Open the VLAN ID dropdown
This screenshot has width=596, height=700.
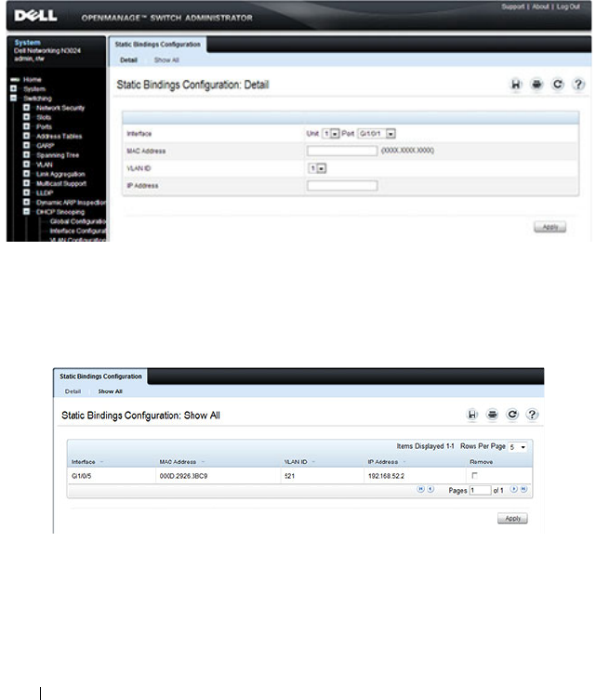pyautogui.click(x=317, y=168)
